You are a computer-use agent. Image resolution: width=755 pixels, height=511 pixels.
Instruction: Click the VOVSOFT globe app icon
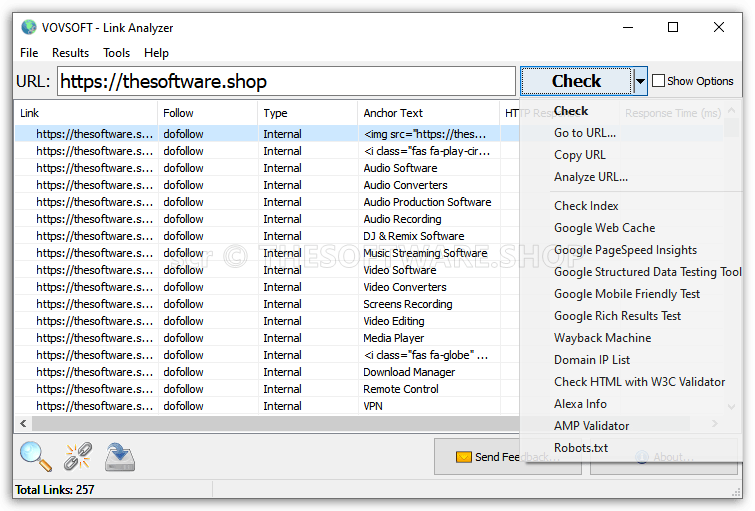tap(29, 27)
